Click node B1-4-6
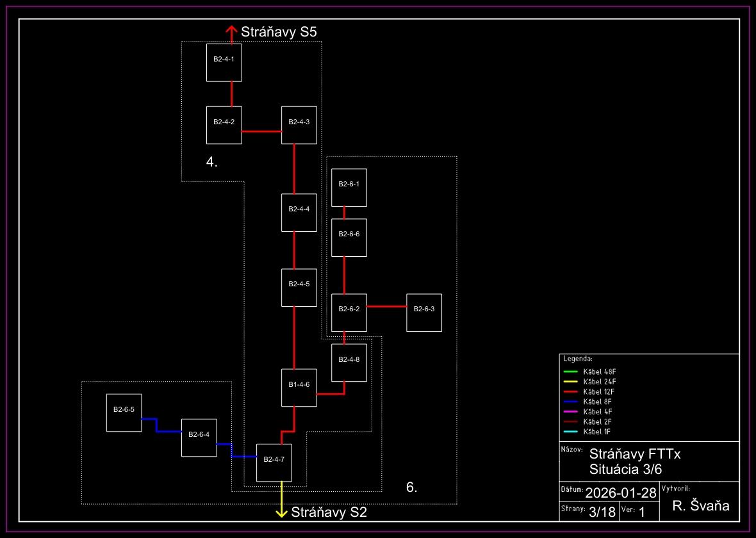The width and height of the screenshot is (756, 538). [299, 388]
